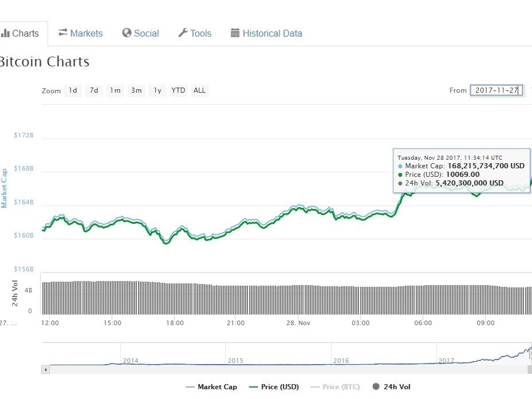Click the 15:00 time axis label
Viewport: 532px width, 399px height.
pyautogui.click(x=112, y=323)
